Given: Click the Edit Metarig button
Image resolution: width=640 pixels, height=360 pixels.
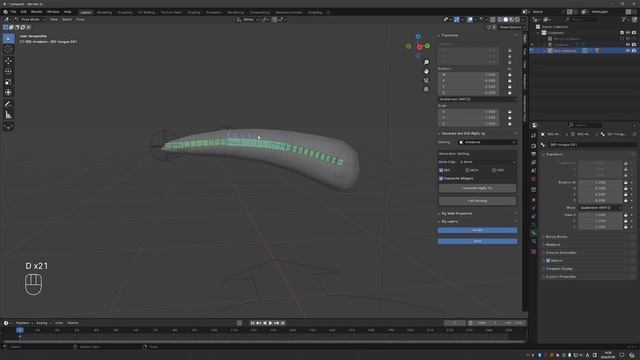Looking at the screenshot, I should 477,201.
